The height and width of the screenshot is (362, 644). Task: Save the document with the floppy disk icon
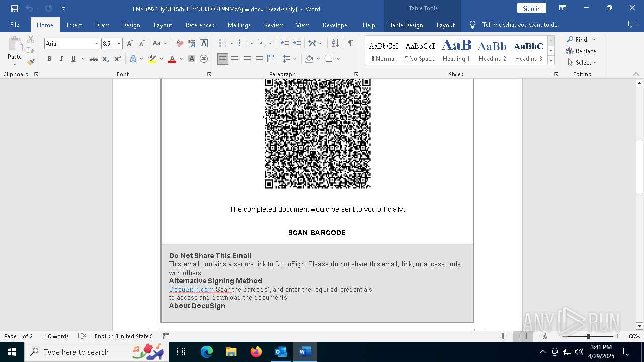[x=14, y=9]
